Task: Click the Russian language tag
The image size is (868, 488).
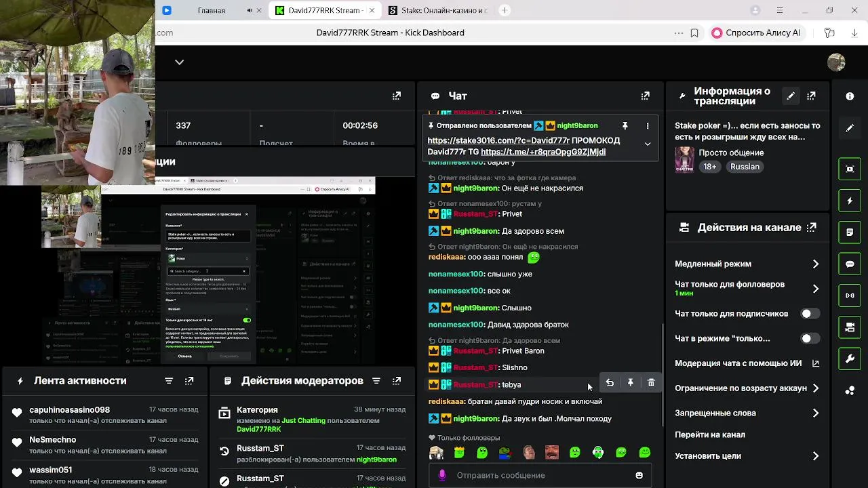Action: click(x=745, y=167)
